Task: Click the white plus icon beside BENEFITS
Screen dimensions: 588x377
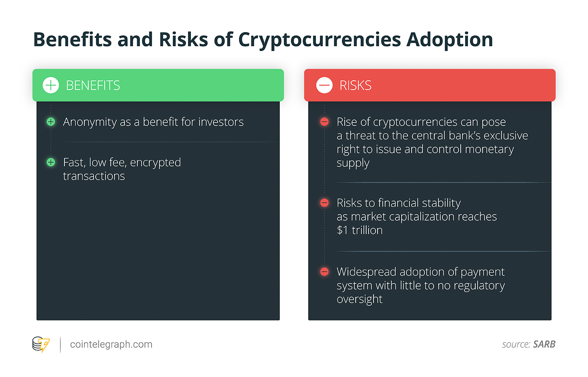Action: [x=51, y=85]
